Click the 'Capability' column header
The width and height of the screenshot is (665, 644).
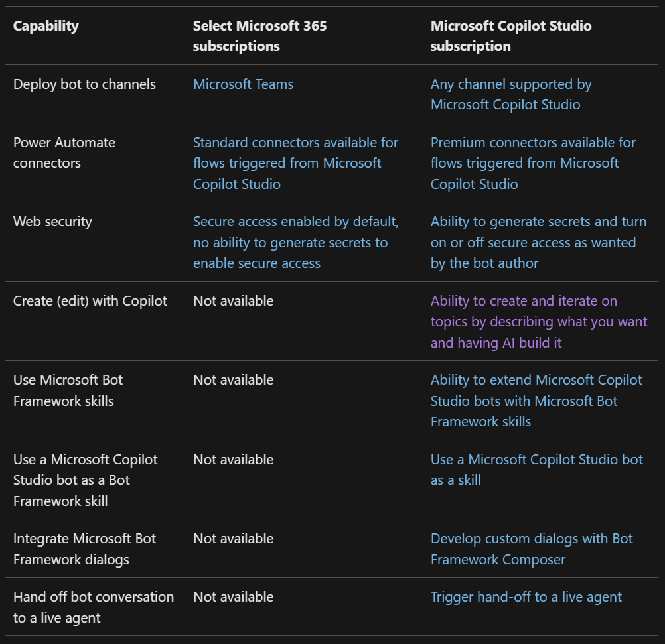[x=46, y=26]
